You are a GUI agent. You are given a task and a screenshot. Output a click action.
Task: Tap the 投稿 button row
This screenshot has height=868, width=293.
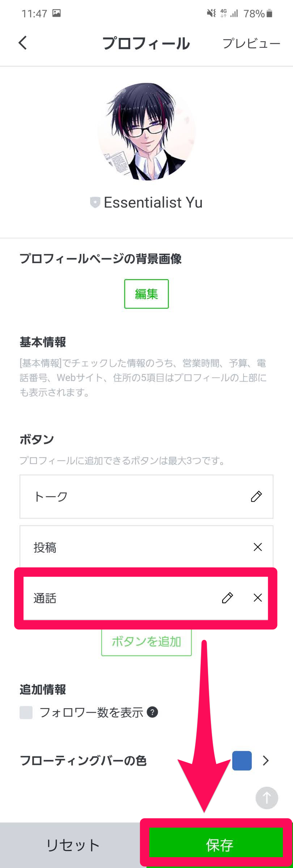(127, 547)
